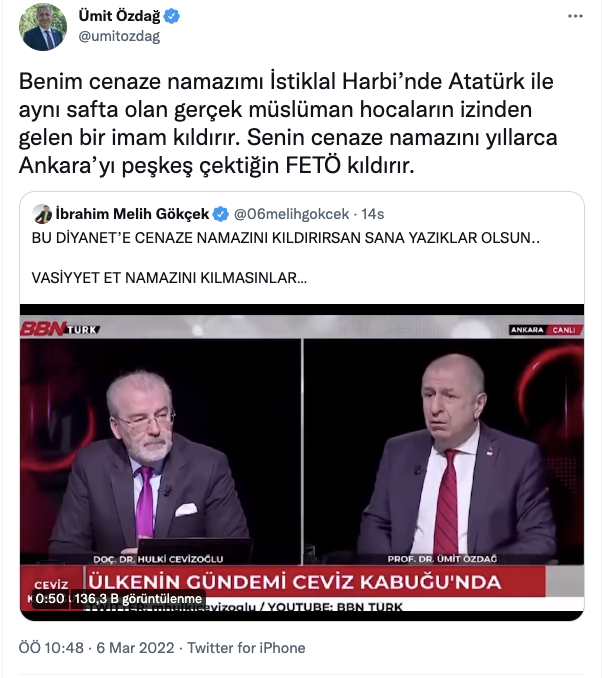Open the @umitozdag handle link
Screen dimensions: 602x678
119,36
